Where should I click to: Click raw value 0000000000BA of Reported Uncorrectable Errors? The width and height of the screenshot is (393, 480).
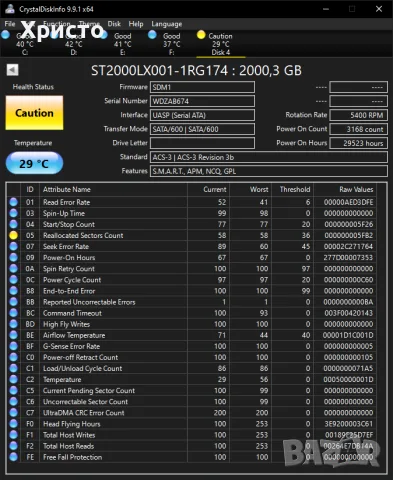point(348,302)
